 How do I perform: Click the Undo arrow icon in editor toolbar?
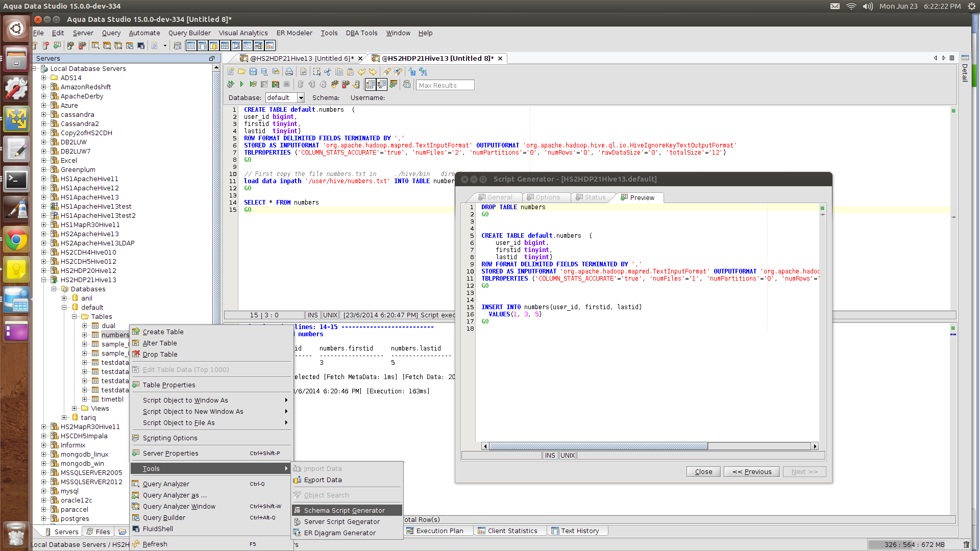(x=361, y=72)
